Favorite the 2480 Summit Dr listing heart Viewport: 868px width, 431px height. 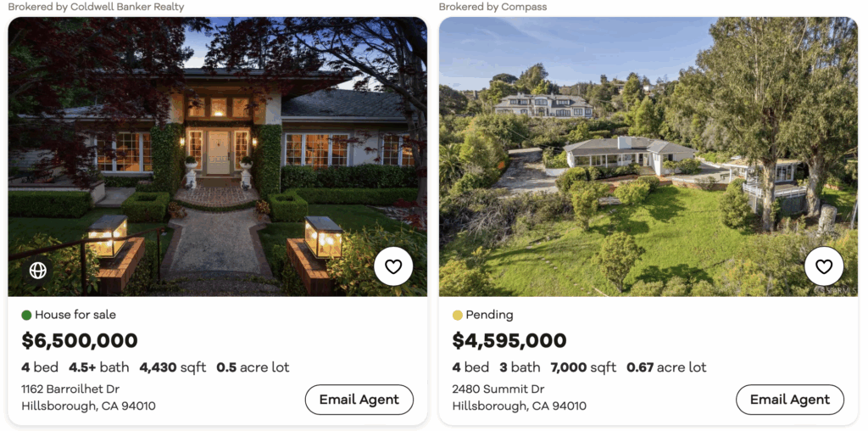tap(824, 266)
